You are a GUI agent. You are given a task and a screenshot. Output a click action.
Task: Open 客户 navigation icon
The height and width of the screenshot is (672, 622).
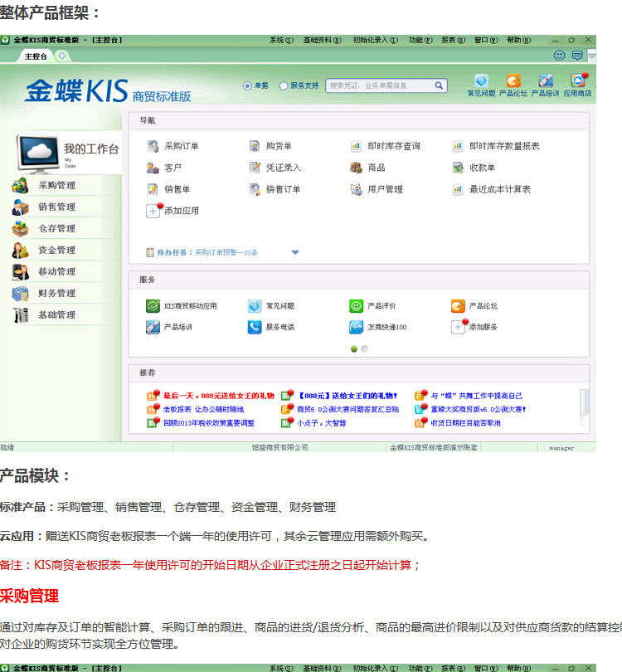tap(153, 168)
